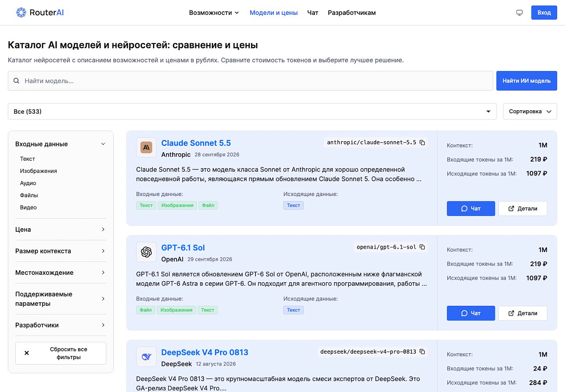Toggle the display theme monitor icon
This screenshot has width=565, height=392.
pyautogui.click(x=519, y=13)
